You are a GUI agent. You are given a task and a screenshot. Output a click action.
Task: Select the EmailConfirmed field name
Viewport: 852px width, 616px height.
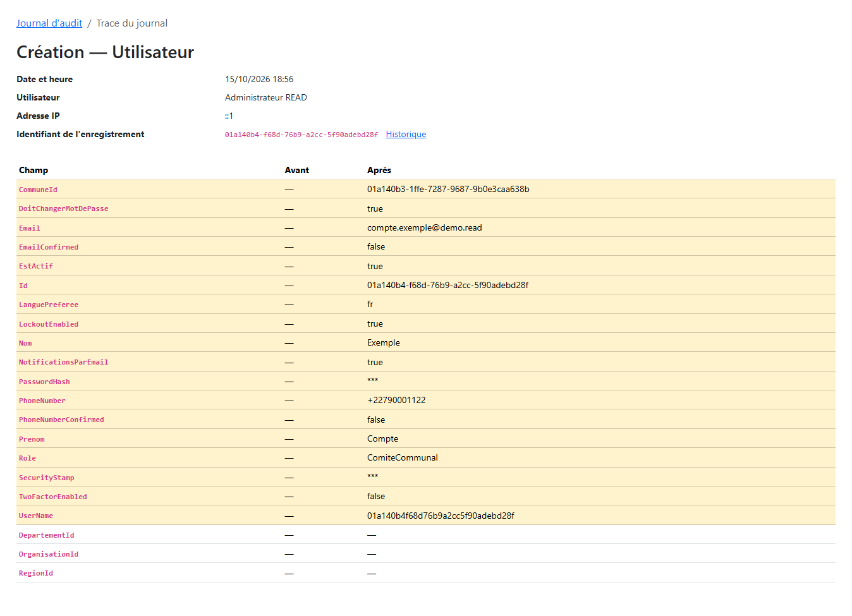click(x=49, y=247)
